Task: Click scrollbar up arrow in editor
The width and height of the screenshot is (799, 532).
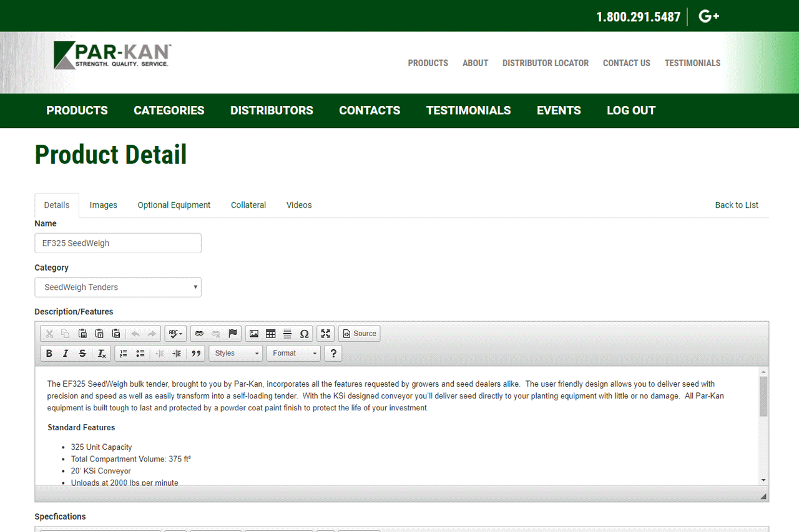Action: 763,372
